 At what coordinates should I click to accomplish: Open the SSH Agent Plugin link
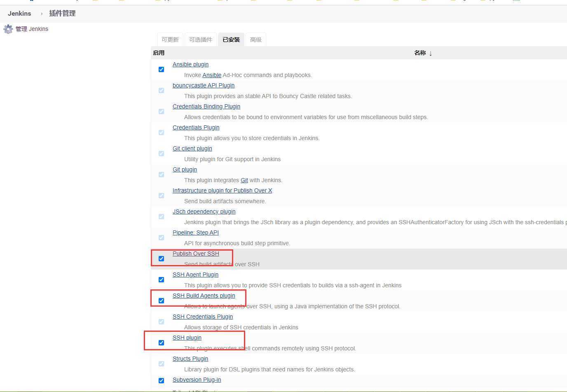coord(195,275)
